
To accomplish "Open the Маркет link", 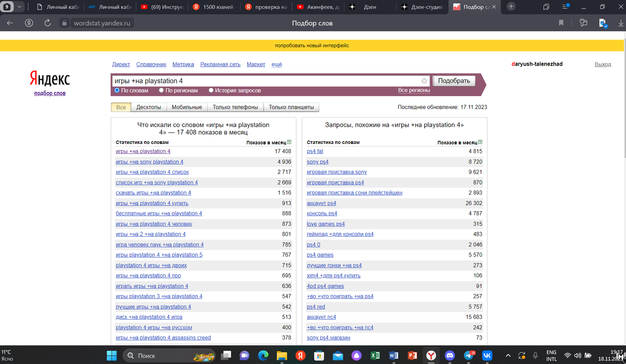I will [x=256, y=64].
